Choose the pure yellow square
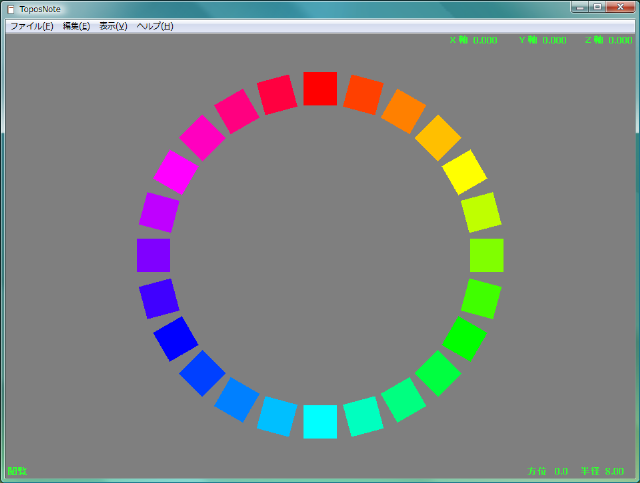The height and width of the screenshot is (483, 640). pos(464,172)
